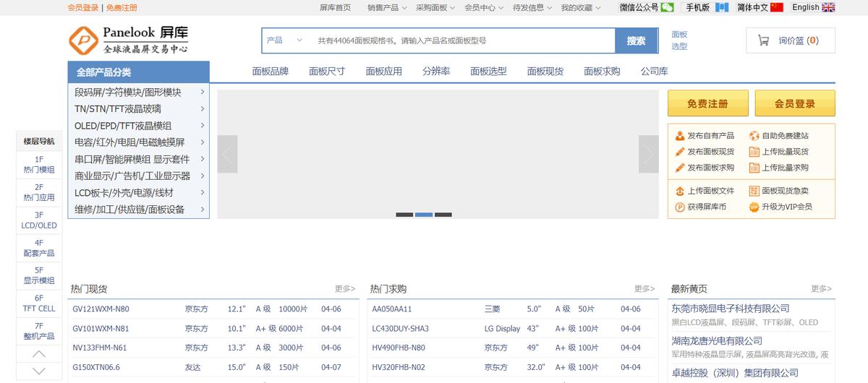Screen dimensions: 868x383
Task: Select the middle blue banner indicator
Action: click(424, 215)
